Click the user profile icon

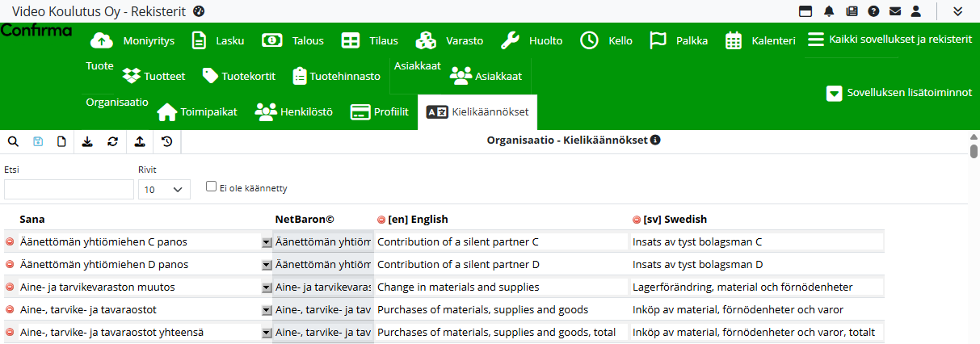916,11
